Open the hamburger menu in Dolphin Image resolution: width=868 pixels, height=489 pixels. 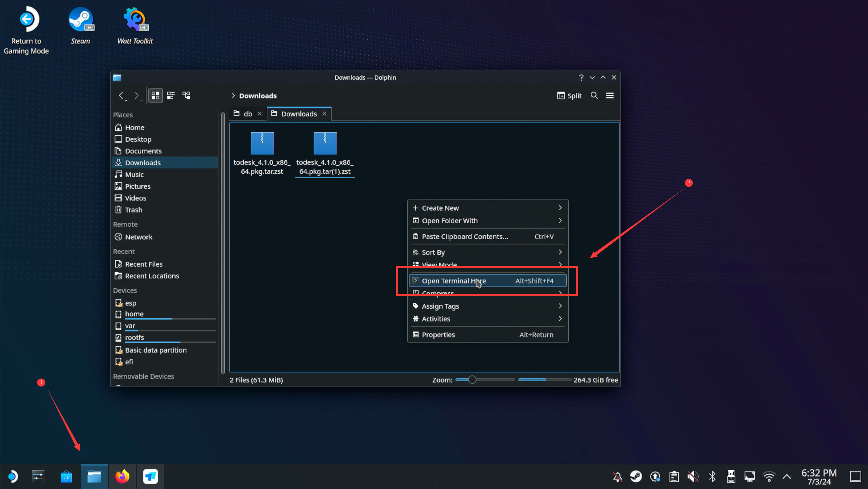click(610, 96)
